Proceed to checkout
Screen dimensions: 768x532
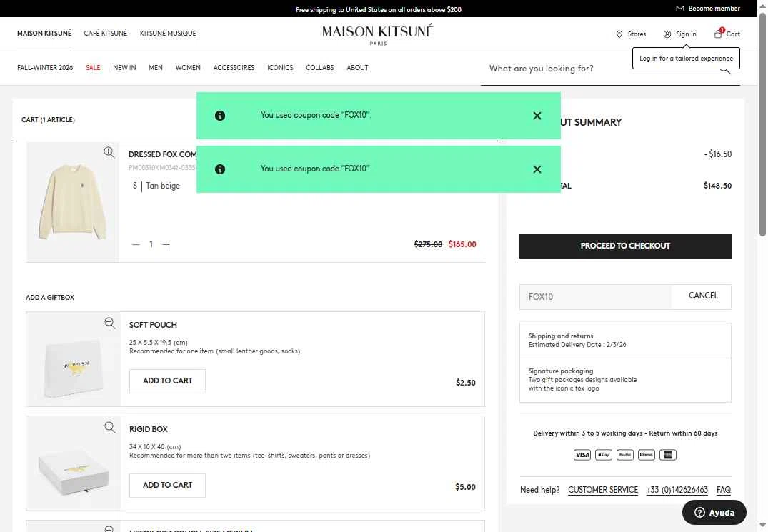[625, 246]
